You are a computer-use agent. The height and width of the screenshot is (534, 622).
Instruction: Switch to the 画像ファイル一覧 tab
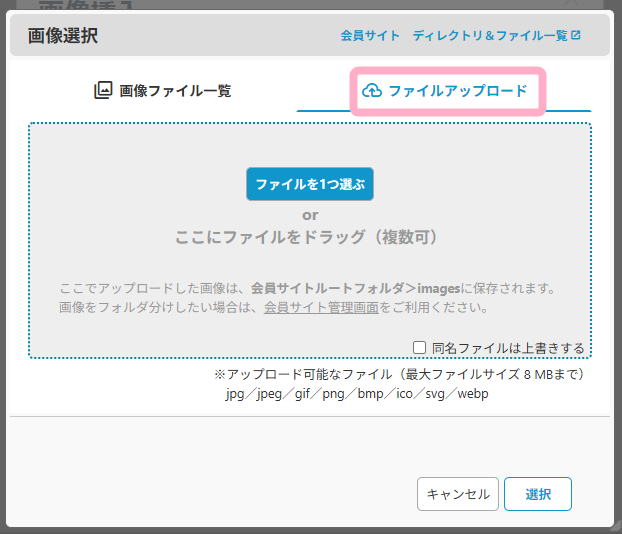point(164,91)
